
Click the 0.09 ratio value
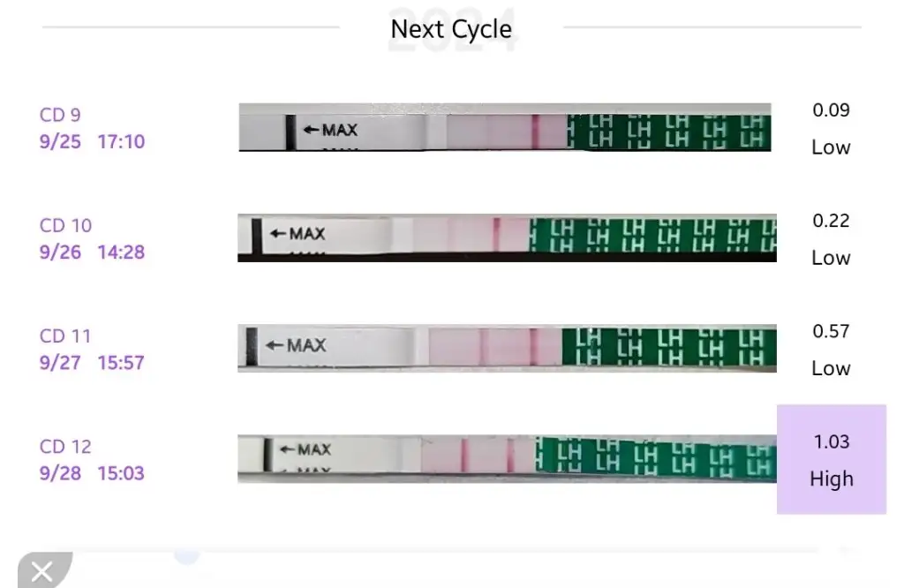[831, 110]
